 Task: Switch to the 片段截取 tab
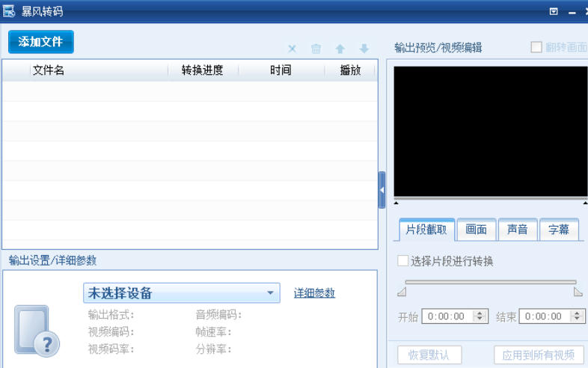[426, 229]
